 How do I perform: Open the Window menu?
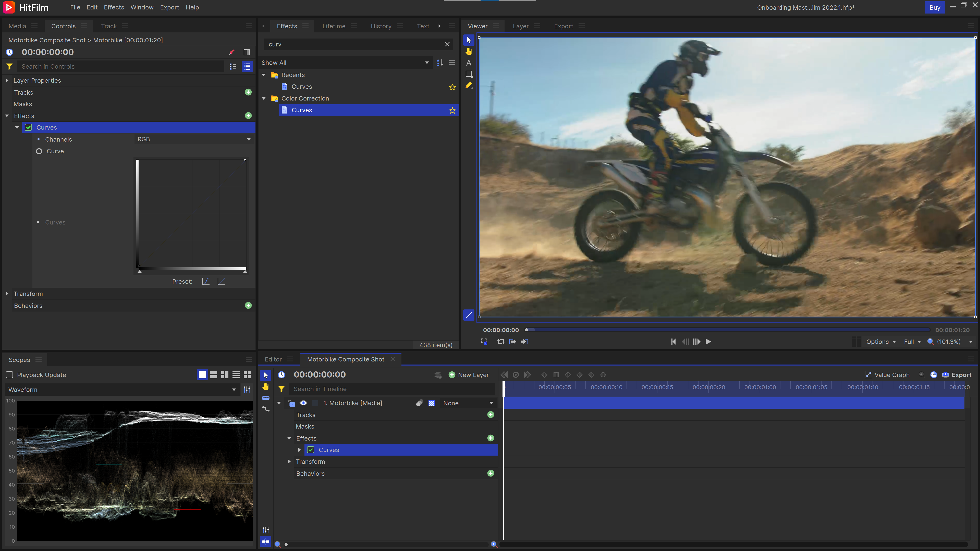(142, 7)
